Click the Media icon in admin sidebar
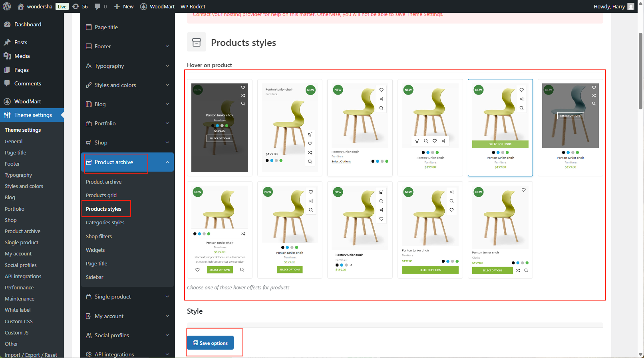Image resolution: width=644 pixels, height=358 pixels. pos(7,56)
